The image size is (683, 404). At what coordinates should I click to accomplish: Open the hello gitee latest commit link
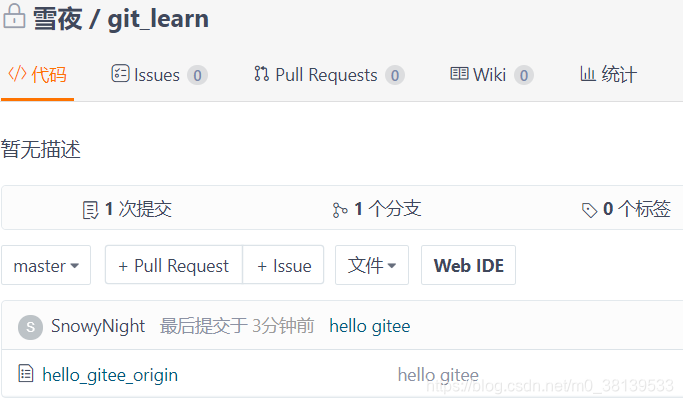pos(370,326)
